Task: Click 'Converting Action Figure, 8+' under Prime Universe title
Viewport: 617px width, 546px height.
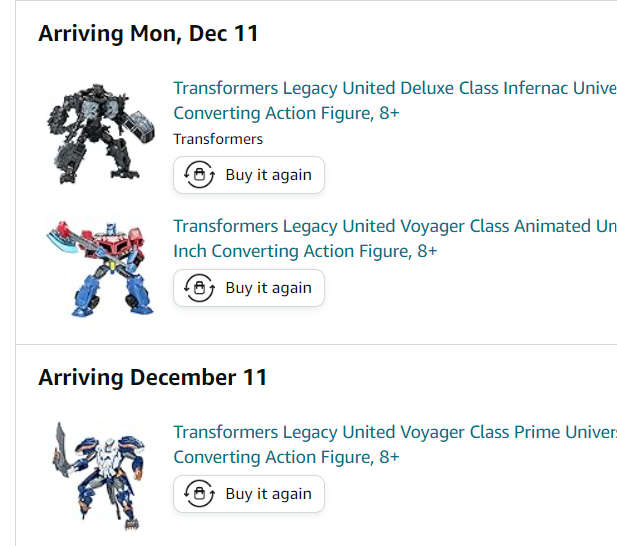Action: (286, 457)
